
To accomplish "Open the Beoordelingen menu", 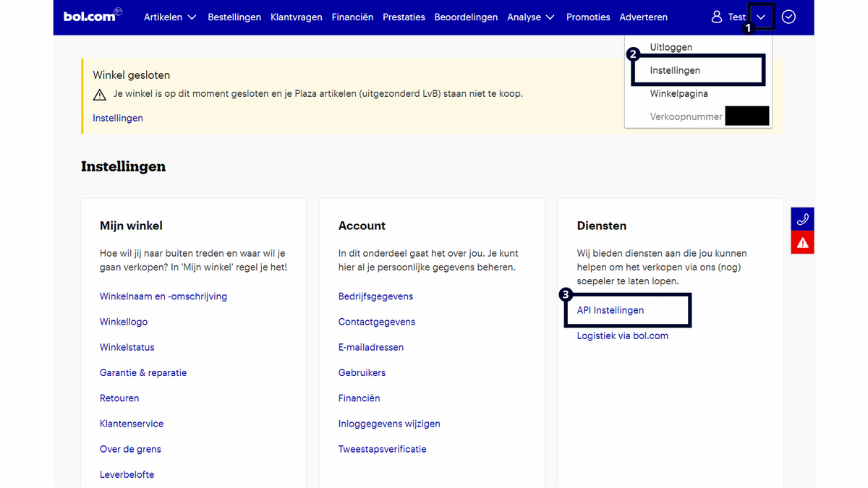I will (466, 17).
